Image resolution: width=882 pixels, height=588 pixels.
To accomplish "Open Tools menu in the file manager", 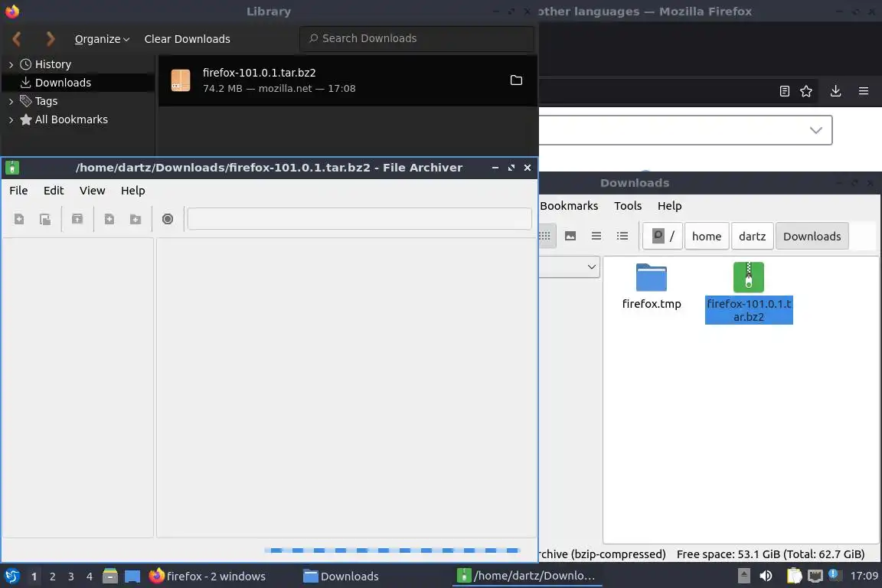I will tap(628, 206).
